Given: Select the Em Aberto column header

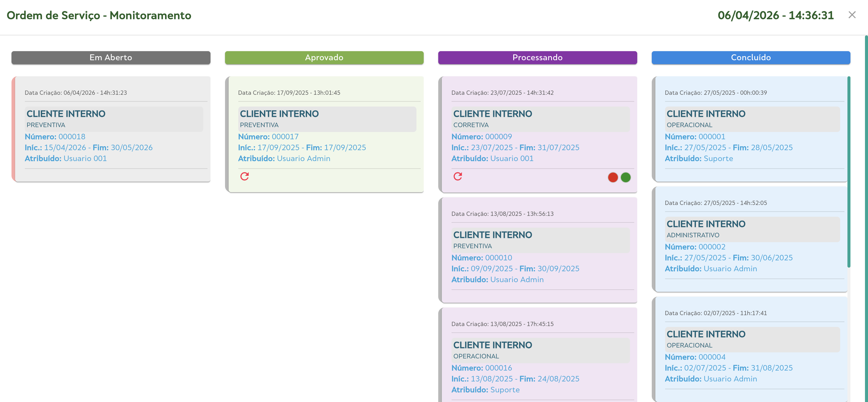Looking at the screenshot, I should pos(110,57).
